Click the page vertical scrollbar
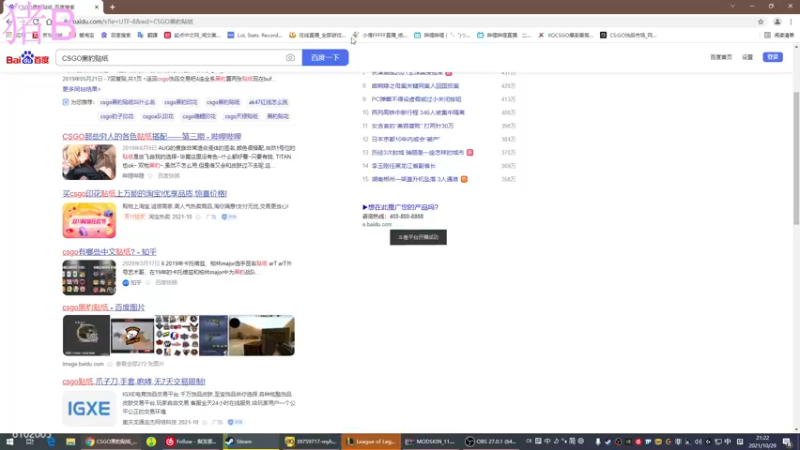The image size is (800, 450). click(796, 158)
